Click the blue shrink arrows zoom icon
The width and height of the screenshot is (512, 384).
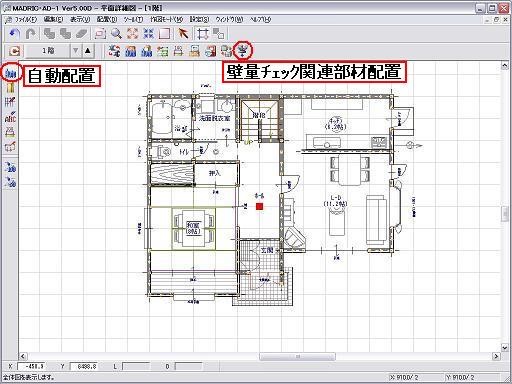tap(148, 34)
